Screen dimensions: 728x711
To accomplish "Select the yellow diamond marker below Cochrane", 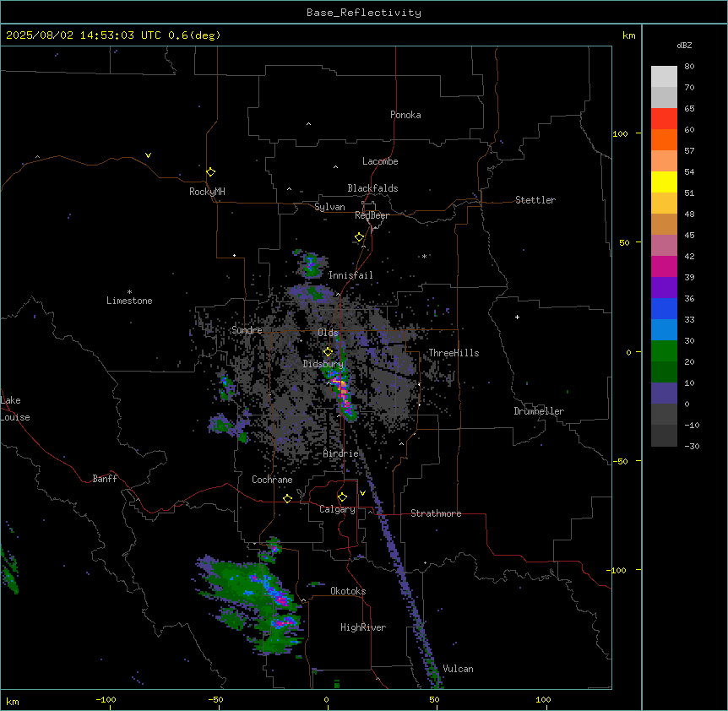I will (x=287, y=498).
